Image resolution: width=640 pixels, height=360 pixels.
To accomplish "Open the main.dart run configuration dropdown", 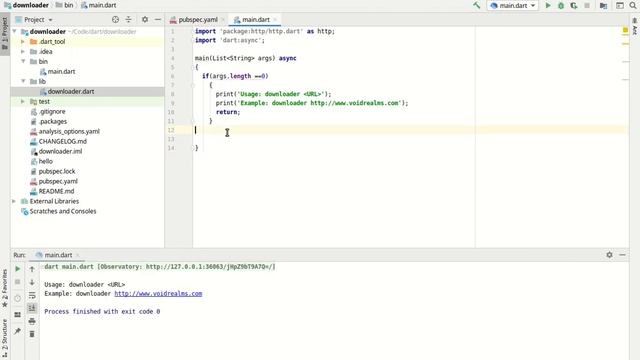I will tap(513, 5).
